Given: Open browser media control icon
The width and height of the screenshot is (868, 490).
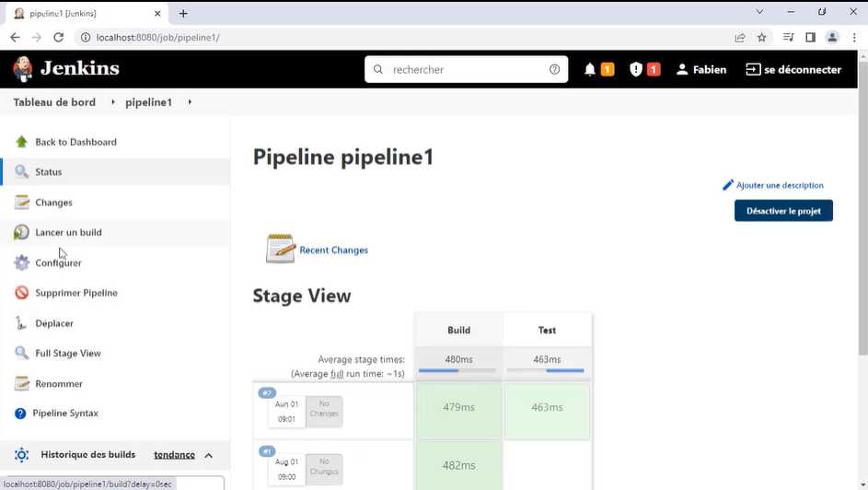Looking at the screenshot, I should pos(789,37).
